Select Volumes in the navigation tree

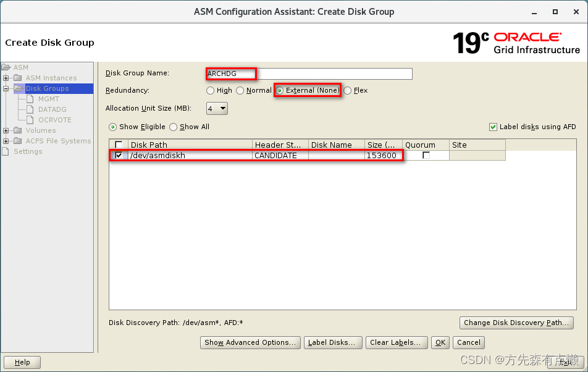[x=41, y=130]
